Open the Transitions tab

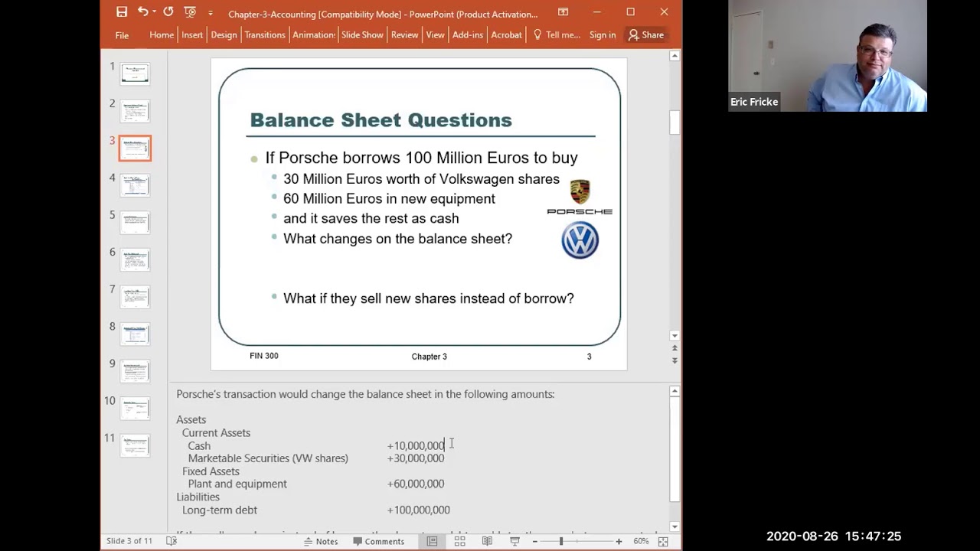(x=265, y=35)
